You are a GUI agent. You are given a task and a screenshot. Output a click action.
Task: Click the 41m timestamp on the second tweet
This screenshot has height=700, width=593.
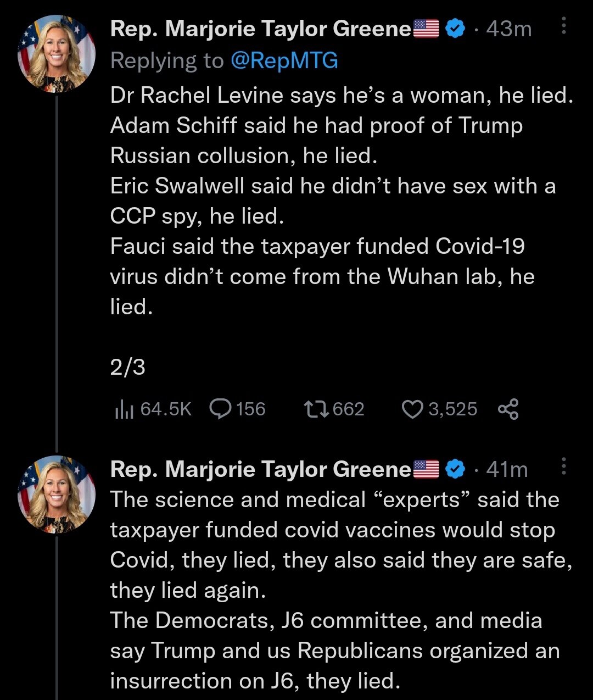click(x=505, y=469)
